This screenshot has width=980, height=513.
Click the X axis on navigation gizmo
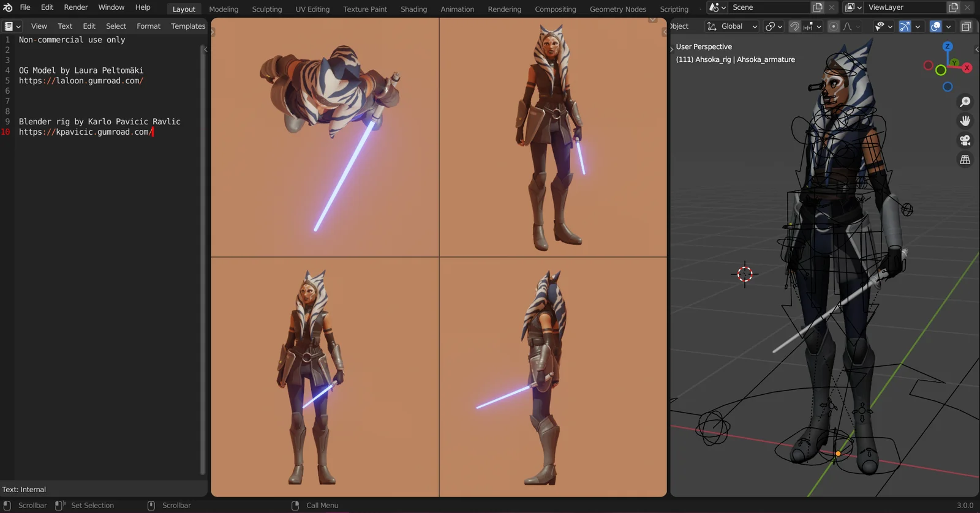(967, 68)
